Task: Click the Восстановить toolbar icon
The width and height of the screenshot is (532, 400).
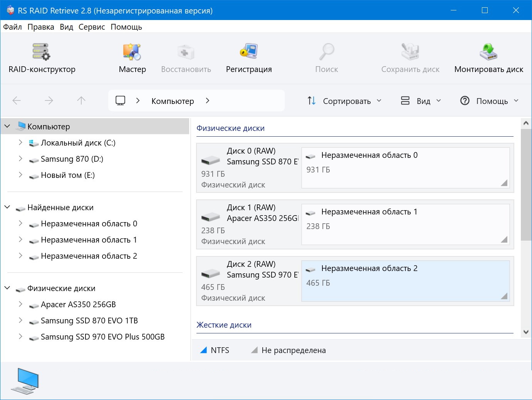Action: click(186, 52)
